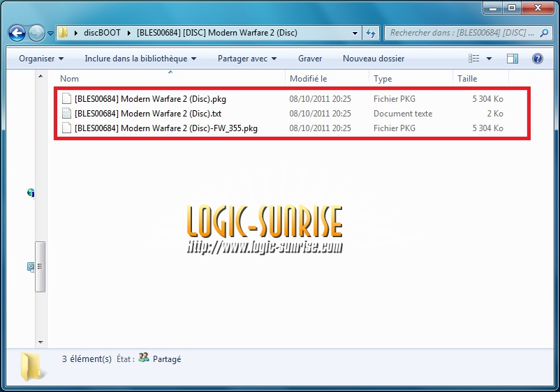This screenshot has width=560, height=392.
Task: Toggle the preview pane icon
Action: coord(513,59)
